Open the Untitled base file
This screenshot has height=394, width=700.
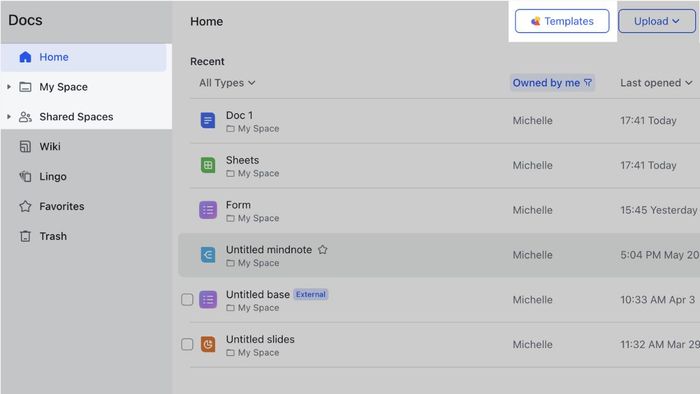(258, 295)
